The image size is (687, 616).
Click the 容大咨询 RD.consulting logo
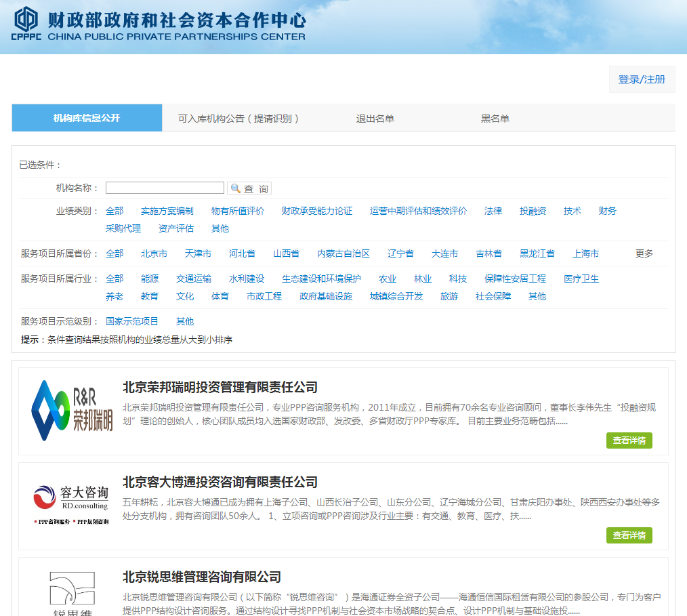pos(71,505)
